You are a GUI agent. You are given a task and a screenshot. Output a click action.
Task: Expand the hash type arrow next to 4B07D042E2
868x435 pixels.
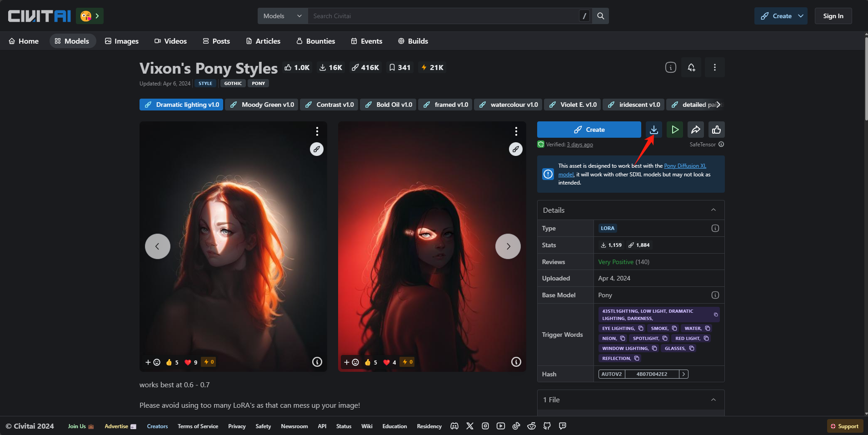tap(683, 374)
